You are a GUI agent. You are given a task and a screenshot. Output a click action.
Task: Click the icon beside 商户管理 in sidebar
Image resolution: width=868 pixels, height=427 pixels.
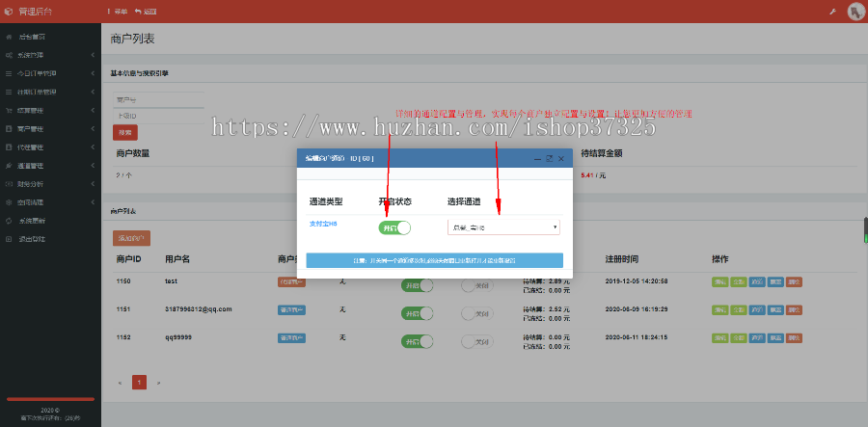point(9,129)
